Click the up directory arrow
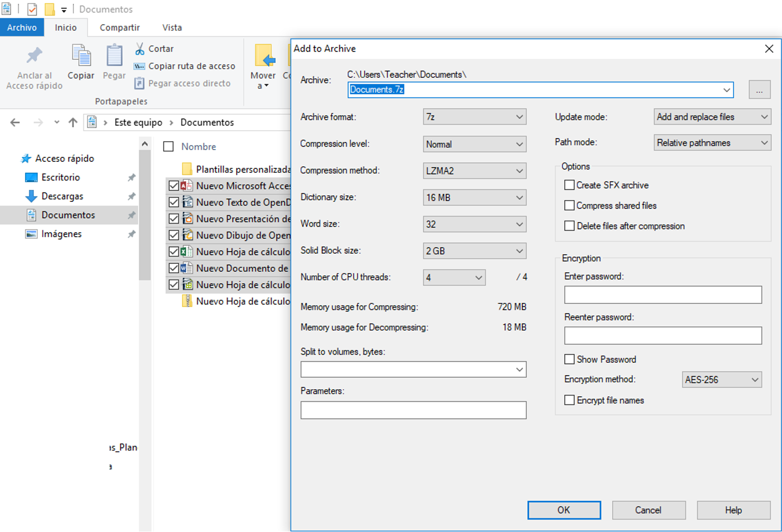 73,122
